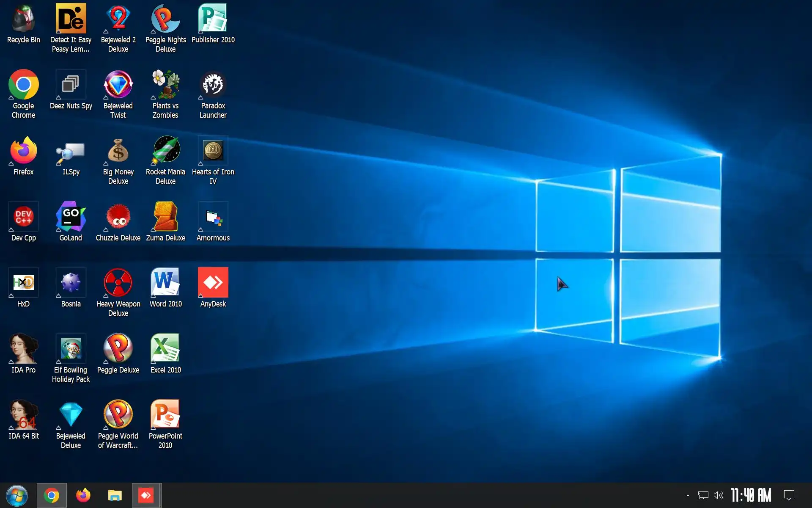The image size is (812, 508).
Task: Expand the hidden system tray icons
Action: (688, 495)
